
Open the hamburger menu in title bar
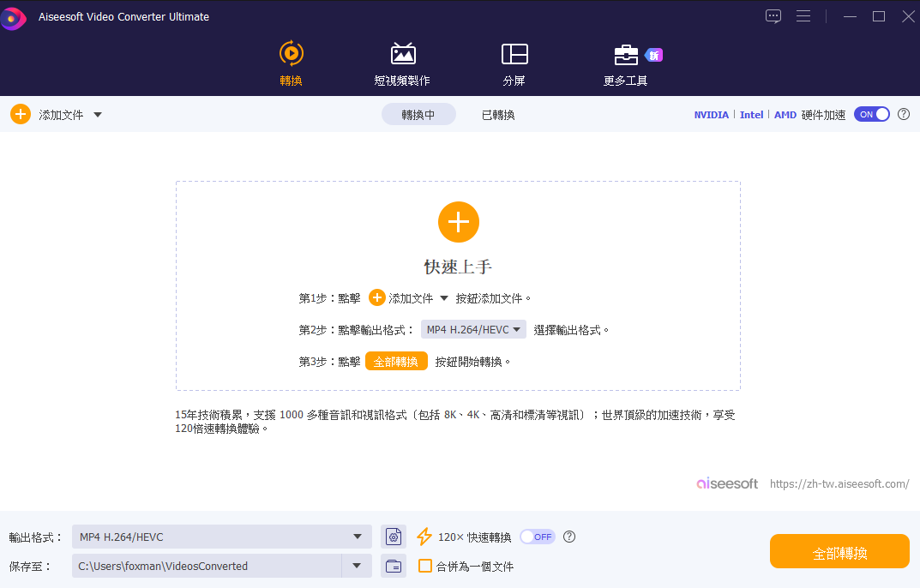pos(803,16)
